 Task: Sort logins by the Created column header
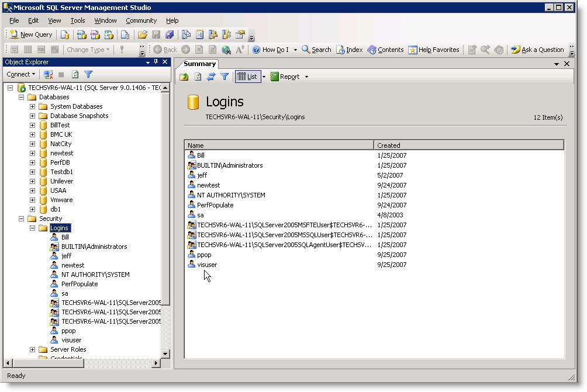[469, 145]
